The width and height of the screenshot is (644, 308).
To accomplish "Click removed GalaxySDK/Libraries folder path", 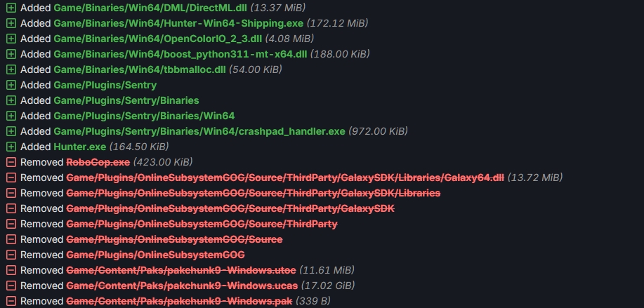I will tap(254, 193).
